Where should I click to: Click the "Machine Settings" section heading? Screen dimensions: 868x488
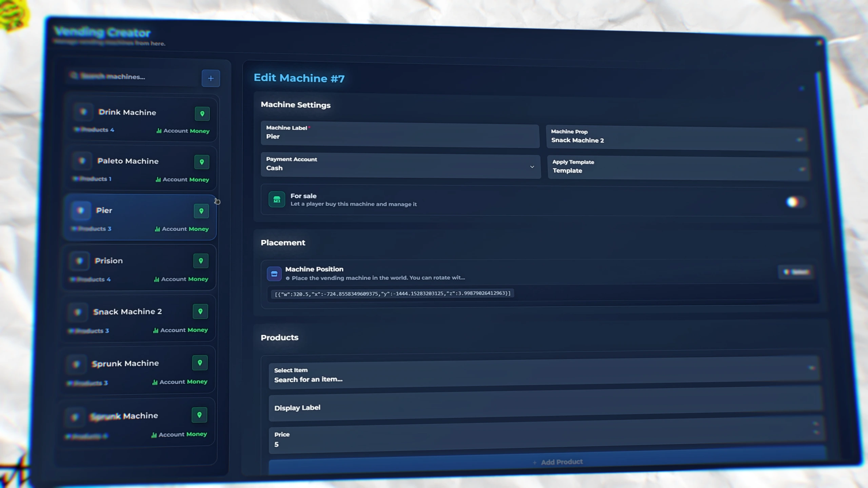pos(296,105)
